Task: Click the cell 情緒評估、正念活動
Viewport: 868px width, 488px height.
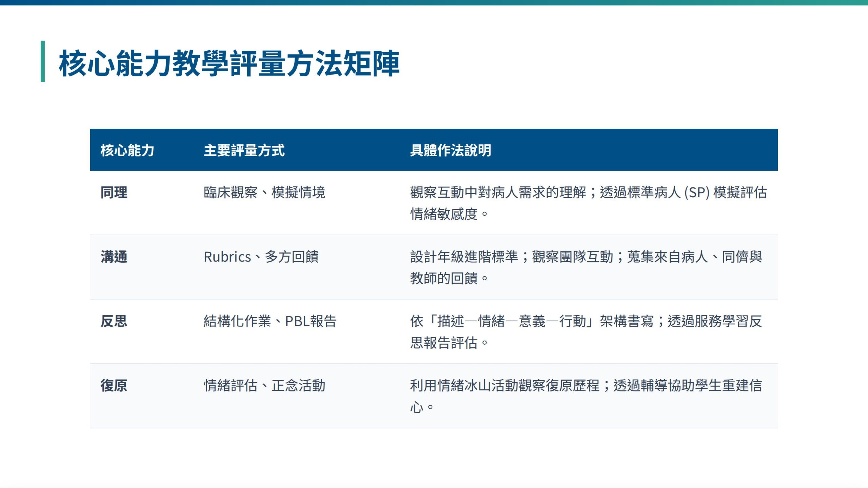Action: (x=264, y=386)
